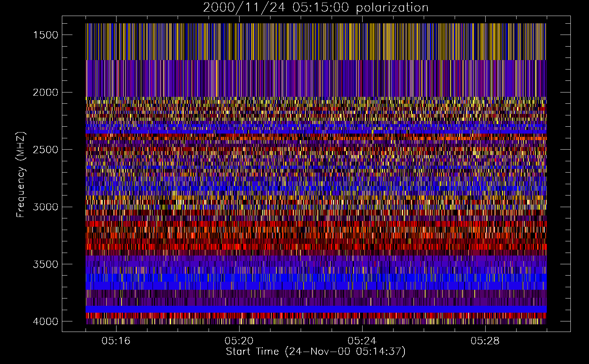589x364 pixels.
Task: Click the 'Frequency (MHZ)' axis label
Action: pyautogui.click(x=21, y=175)
